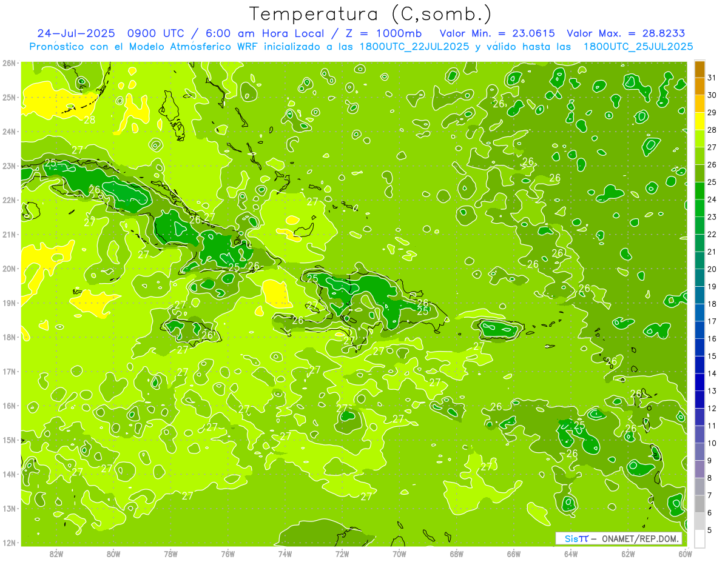Image resolution: width=728 pixels, height=562 pixels.
Task: Click the 80W longitude axis label
Action: 113,554
